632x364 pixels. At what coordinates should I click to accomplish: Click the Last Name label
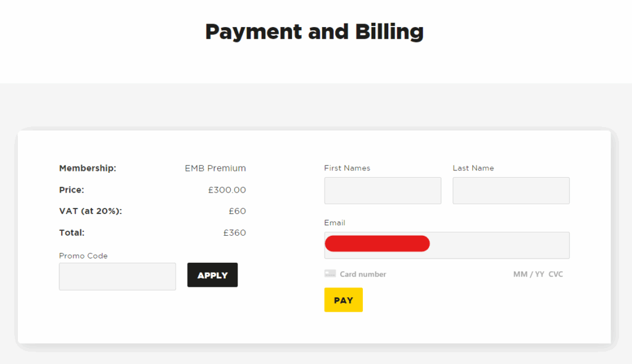pos(473,168)
